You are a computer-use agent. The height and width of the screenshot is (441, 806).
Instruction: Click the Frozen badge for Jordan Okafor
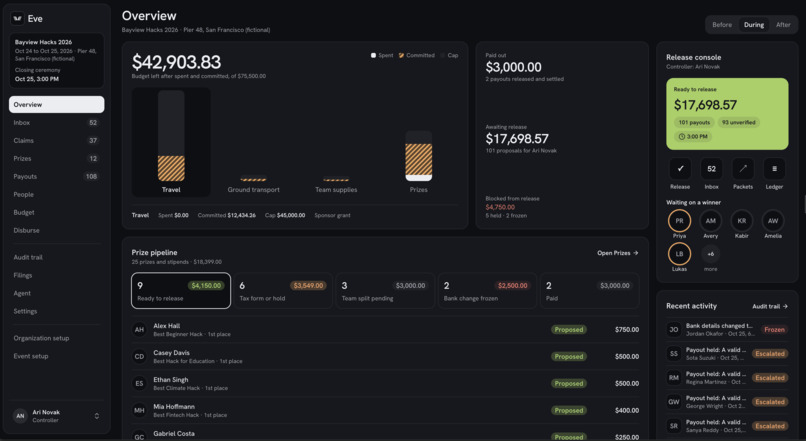774,329
